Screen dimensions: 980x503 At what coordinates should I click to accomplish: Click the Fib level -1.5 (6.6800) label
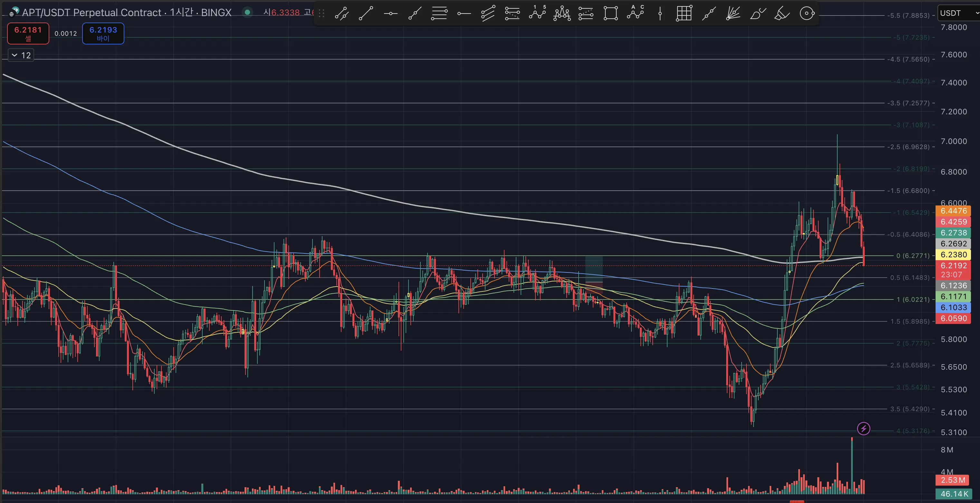coord(908,191)
